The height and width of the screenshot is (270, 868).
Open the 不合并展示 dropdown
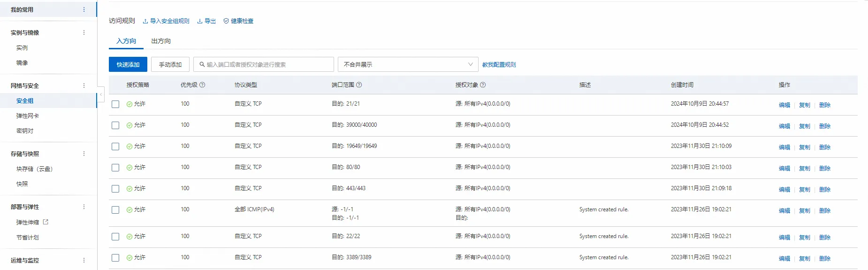[x=408, y=64]
